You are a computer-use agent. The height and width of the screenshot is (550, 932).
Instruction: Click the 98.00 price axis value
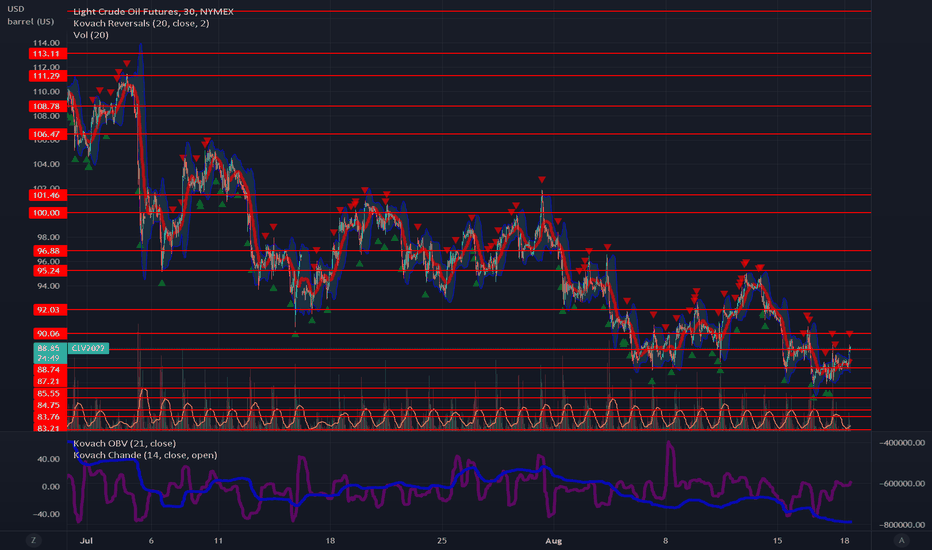pos(48,237)
